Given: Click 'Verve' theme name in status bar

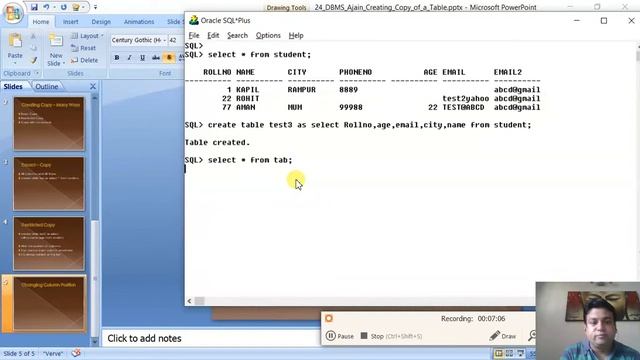Looking at the screenshot, I should (x=53, y=353).
